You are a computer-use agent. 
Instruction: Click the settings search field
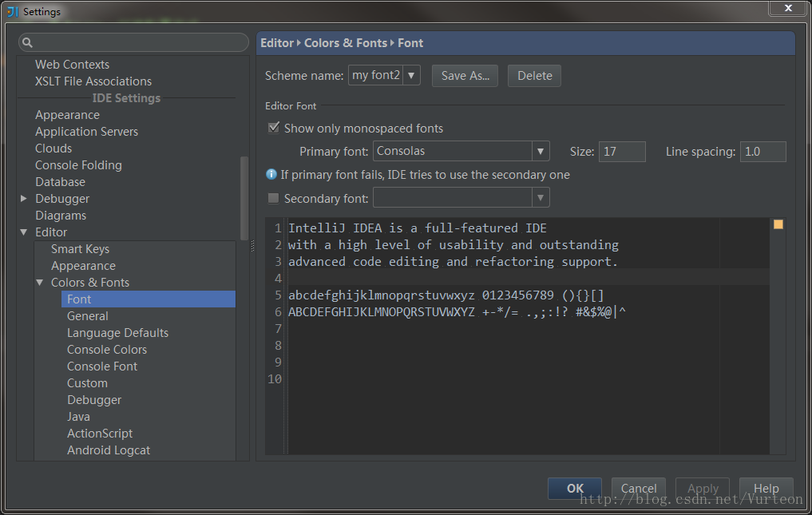tap(133, 42)
